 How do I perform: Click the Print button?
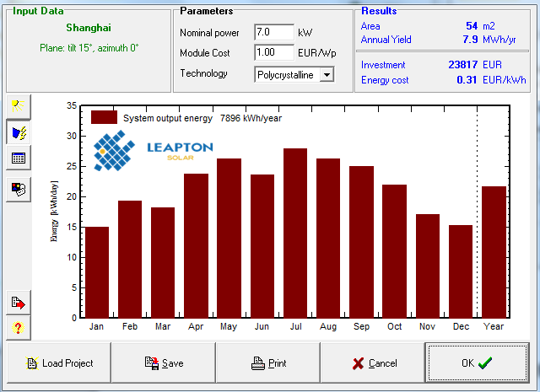pos(268,363)
